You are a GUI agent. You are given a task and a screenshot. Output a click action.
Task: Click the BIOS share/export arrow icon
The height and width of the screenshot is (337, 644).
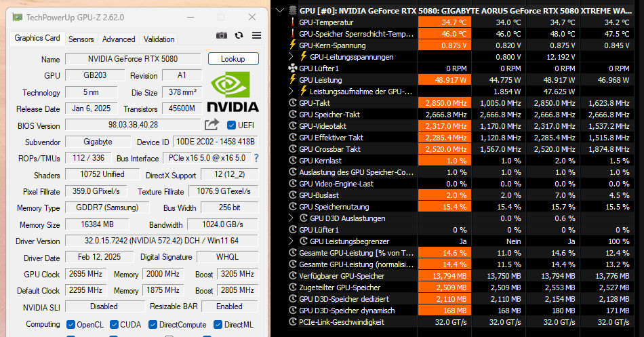coord(212,125)
